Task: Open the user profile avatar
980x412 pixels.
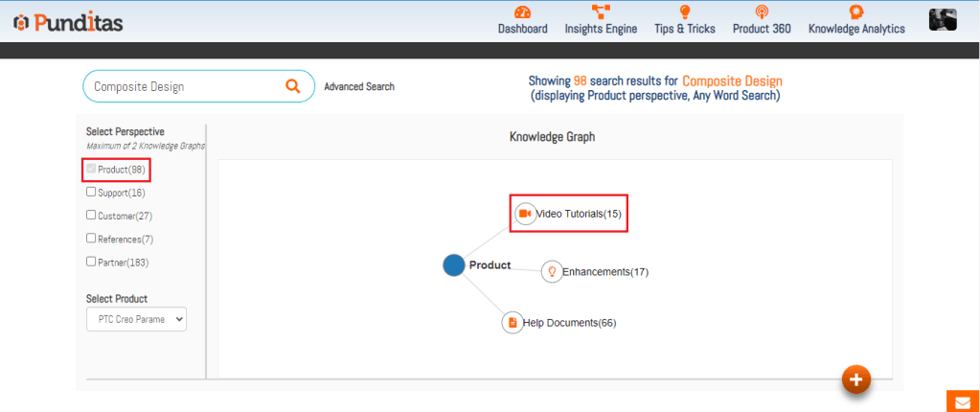Action: coord(943,20)
